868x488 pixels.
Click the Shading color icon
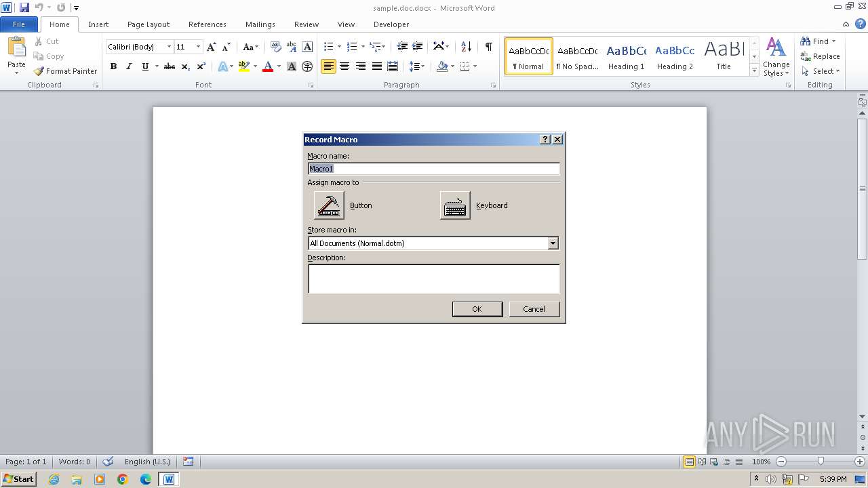pos(442,66)
